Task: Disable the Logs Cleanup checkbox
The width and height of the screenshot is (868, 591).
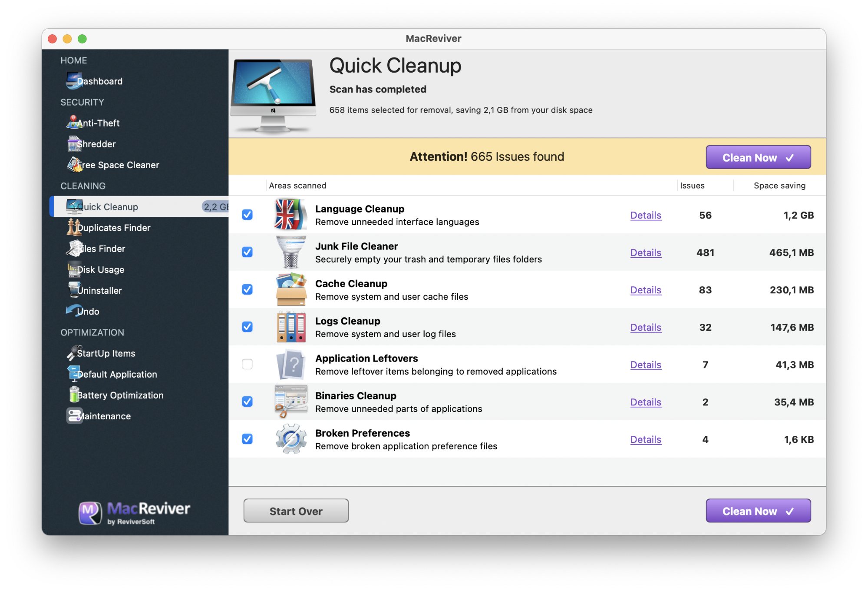Action: [x=247, y=327]
